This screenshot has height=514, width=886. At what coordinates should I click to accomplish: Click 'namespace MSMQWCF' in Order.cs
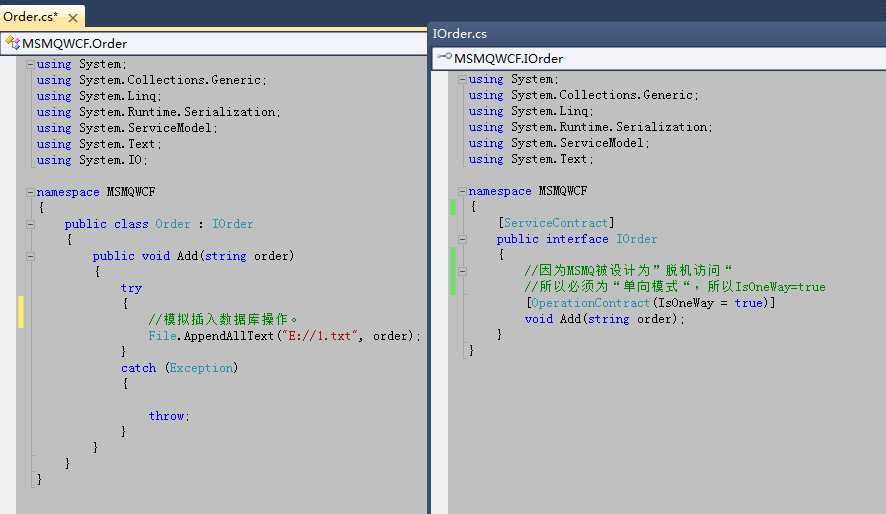(95, 192)
